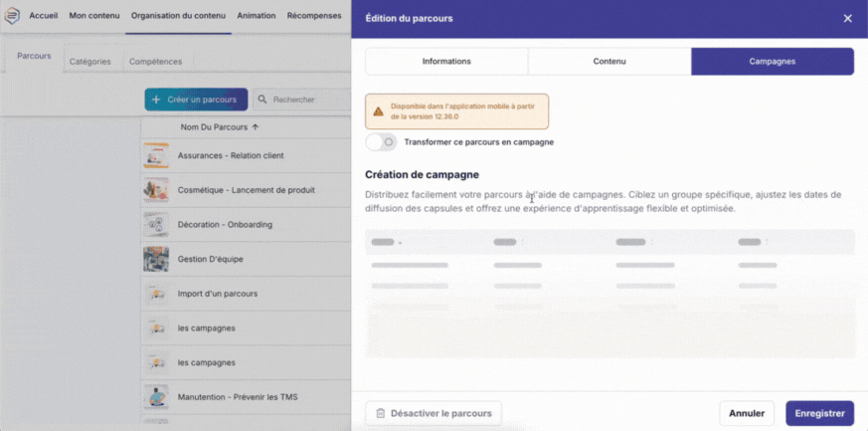Viewport: 868px width, 431px height.
Task: Select the Gestion D'équipe thumbnail image
Action: click(156, 259)
